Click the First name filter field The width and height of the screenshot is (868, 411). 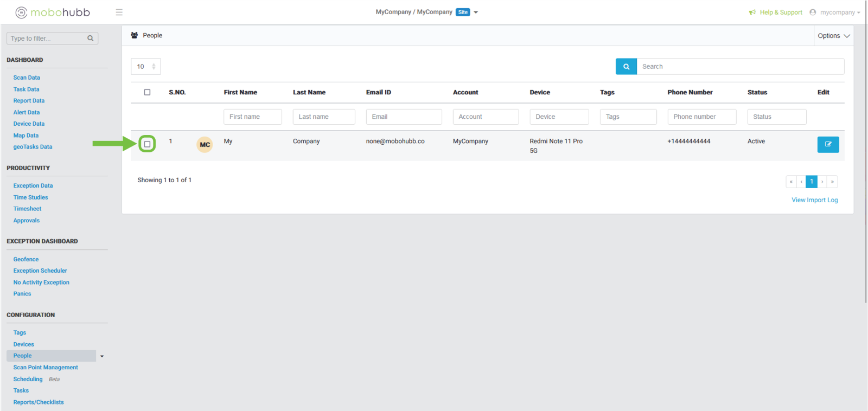tap(252, 117)
